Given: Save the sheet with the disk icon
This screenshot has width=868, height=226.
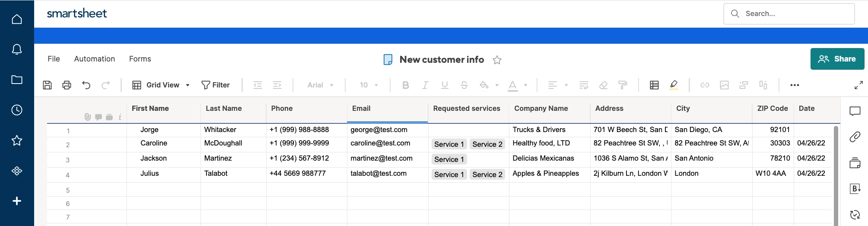Looking at the screenshot, I should [48, 85].
